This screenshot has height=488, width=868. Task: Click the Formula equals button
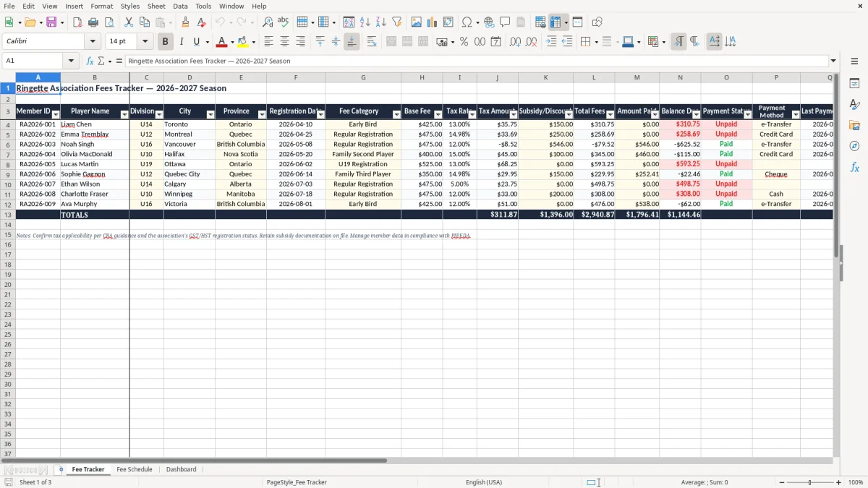[119, 61]
